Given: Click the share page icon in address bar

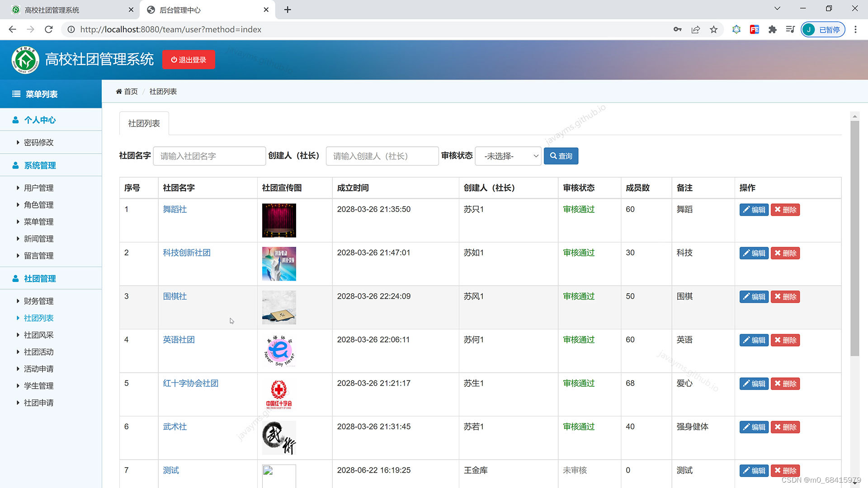Looking at the screenshot, I should (695, 29).
